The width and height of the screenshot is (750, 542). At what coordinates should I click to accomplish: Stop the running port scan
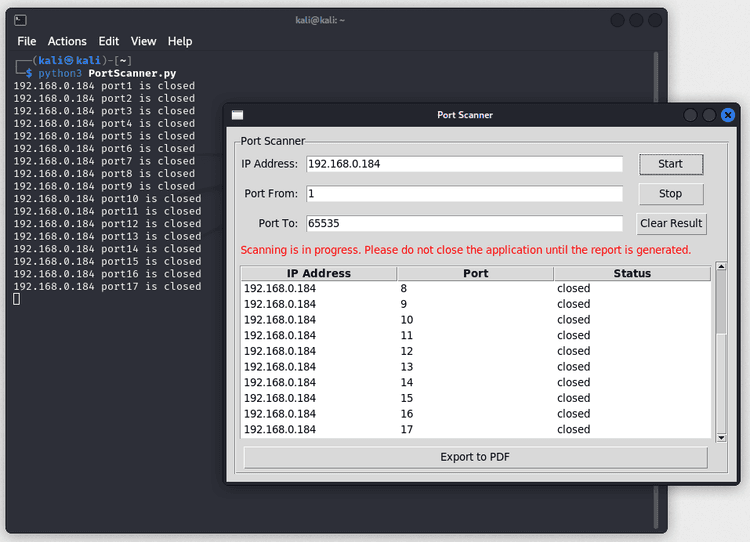tap(670, 194)
